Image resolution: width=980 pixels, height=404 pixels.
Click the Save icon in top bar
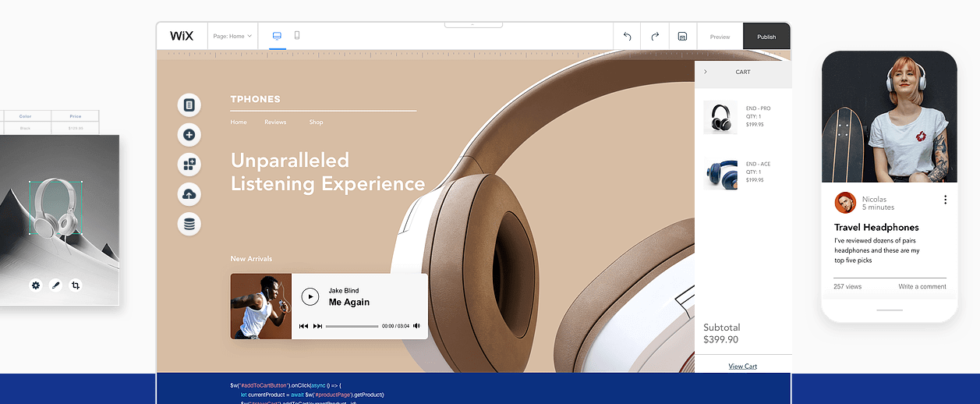(682, 37)
